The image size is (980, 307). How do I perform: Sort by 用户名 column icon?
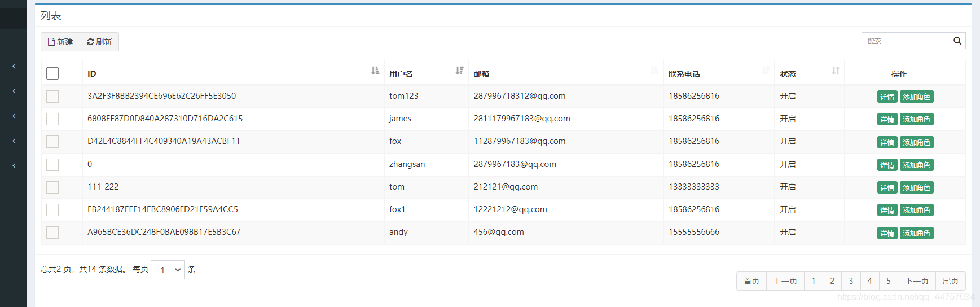pos(460,71)
